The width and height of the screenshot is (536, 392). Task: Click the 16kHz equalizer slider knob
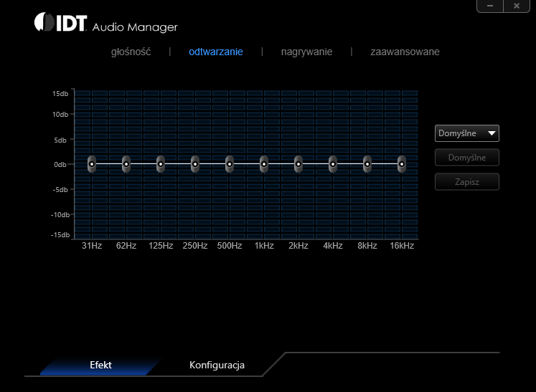point(402,164)
